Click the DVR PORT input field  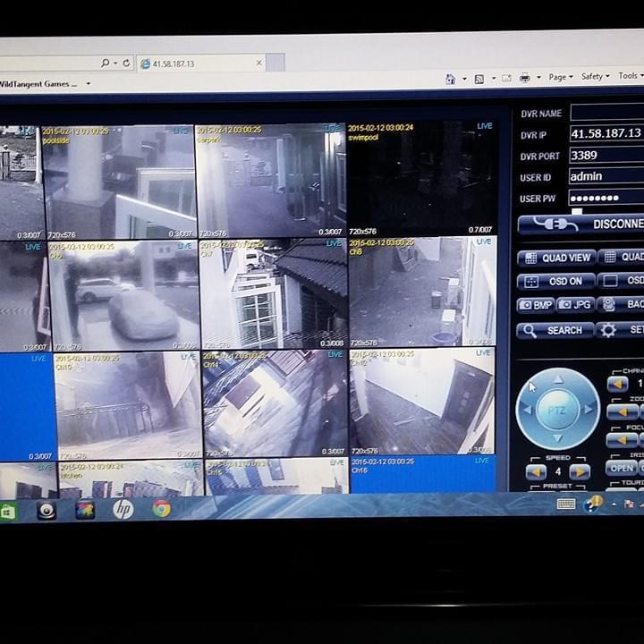coord(606,155)
